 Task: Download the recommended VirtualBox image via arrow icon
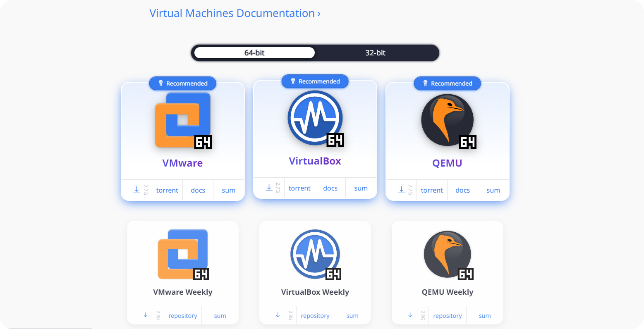click(269, 188)
